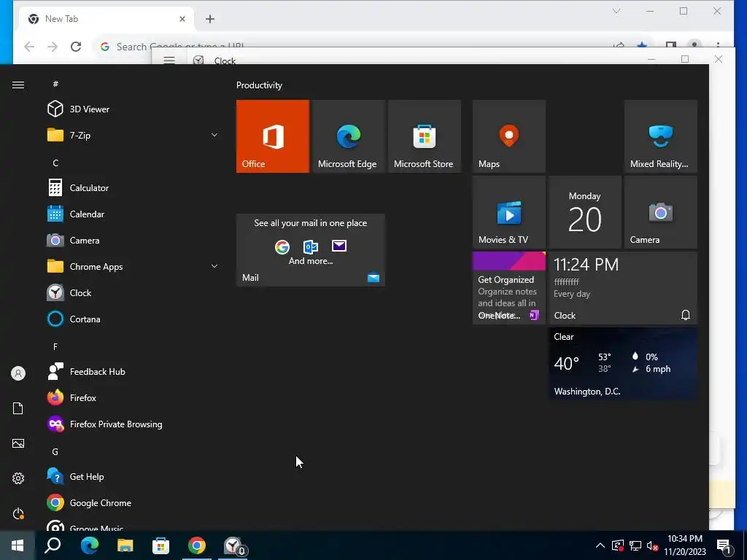Select the New Tab tab in Chrome
Viewport: 747px width, 560px height.
click(106, 19)
